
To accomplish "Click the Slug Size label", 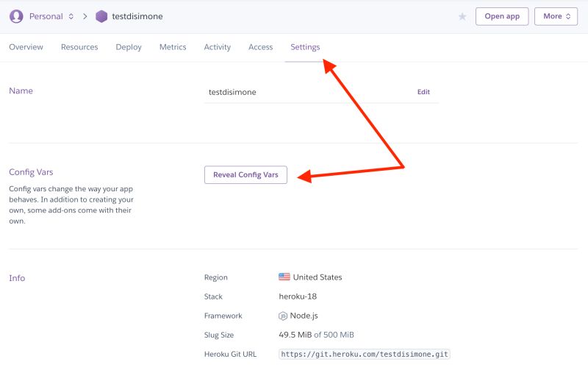I will click(218, 335).
